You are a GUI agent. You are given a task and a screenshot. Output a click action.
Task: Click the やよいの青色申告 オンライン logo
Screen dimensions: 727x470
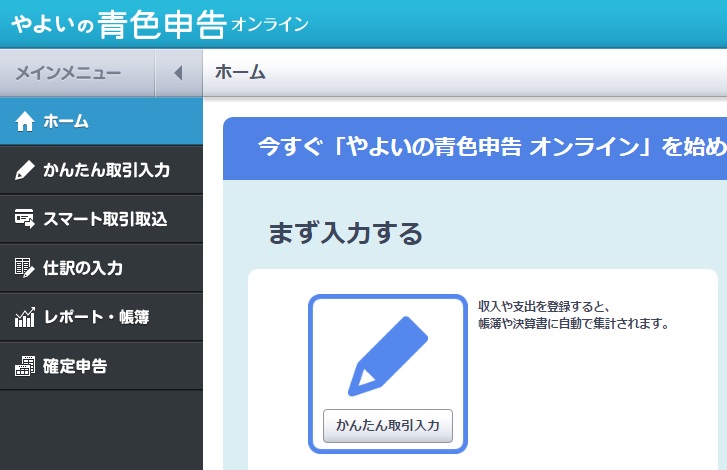point(160,24)
